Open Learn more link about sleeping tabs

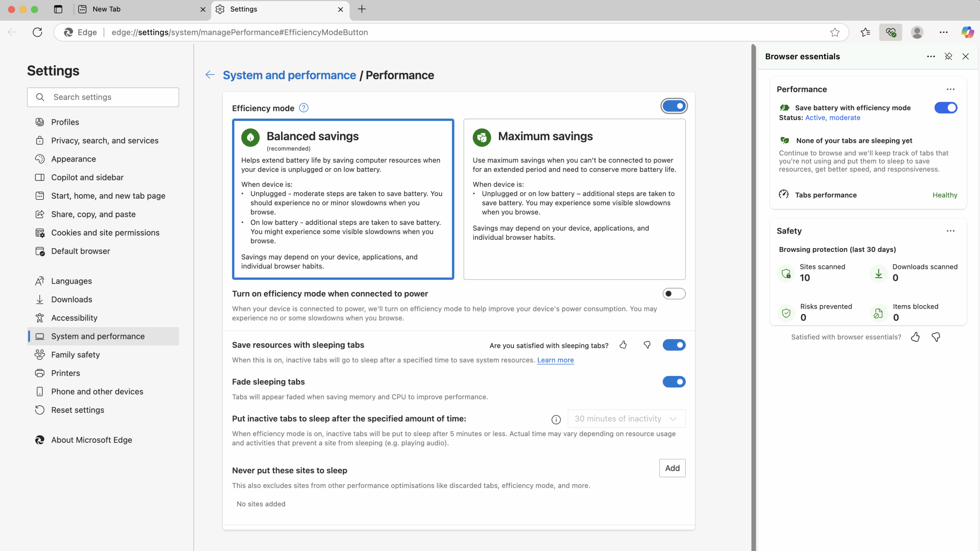coord(555,360)
